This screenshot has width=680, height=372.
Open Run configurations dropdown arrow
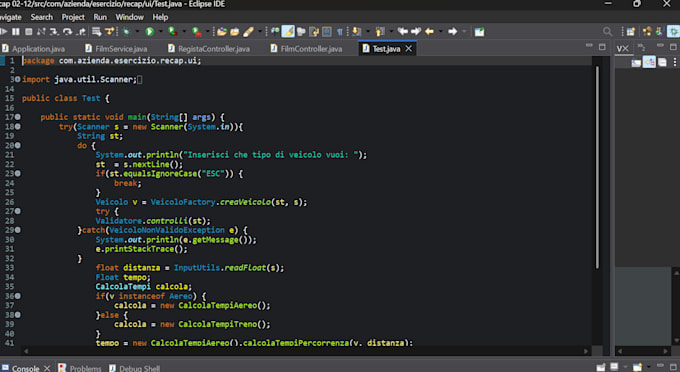[160, 32]
